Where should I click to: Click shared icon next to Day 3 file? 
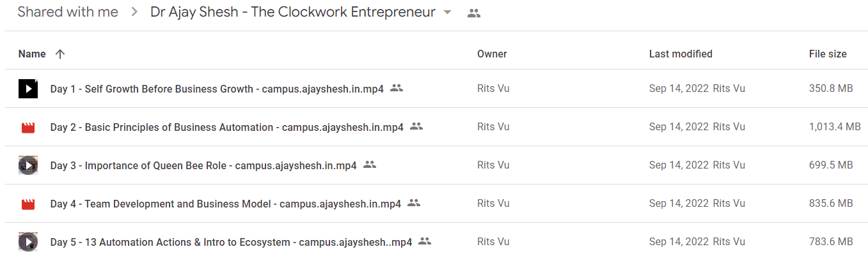coord(370,165)
